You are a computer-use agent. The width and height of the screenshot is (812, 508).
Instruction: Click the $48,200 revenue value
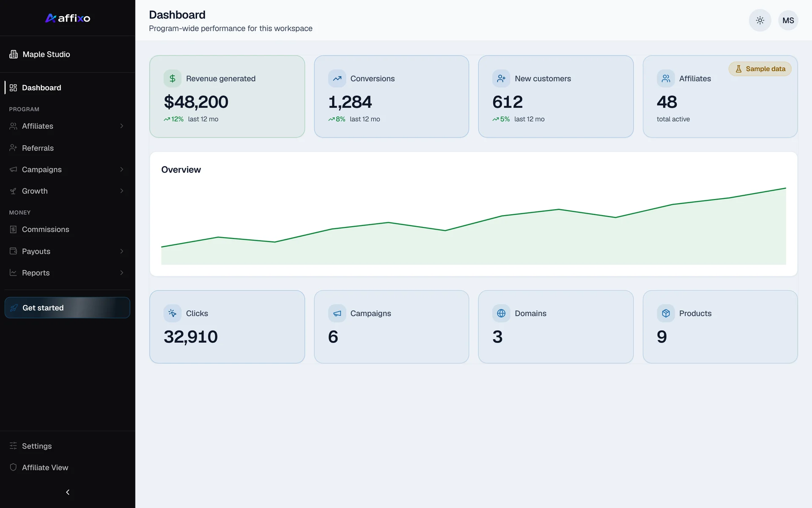click(196, 102)
